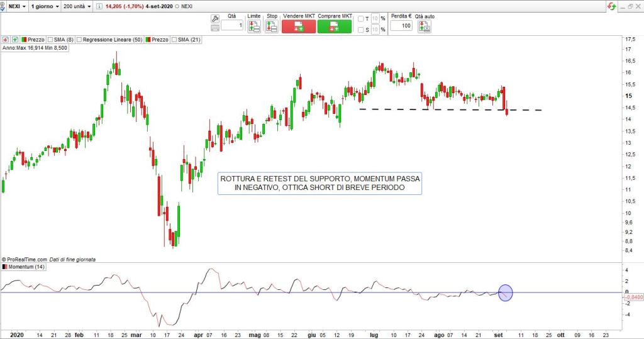Toggle the SMA (21) checkbox
This screenshot has width=644, height=339.
175,40
